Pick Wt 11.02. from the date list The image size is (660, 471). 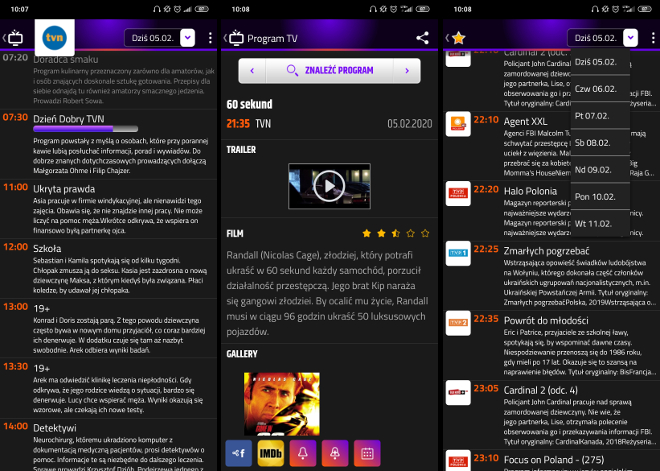pyautogui.click(x=596, y=224)
